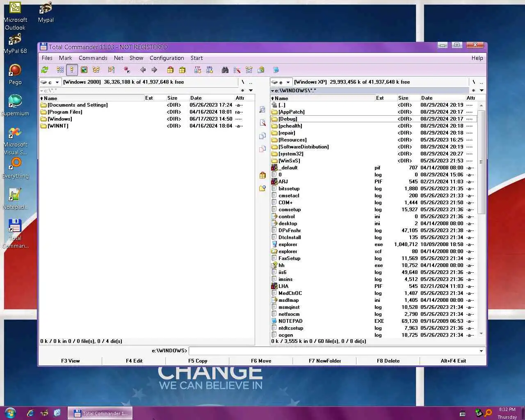Open the new URL connection icon
Viewport: 525px width, 420px height.
(x=210, y=70)
